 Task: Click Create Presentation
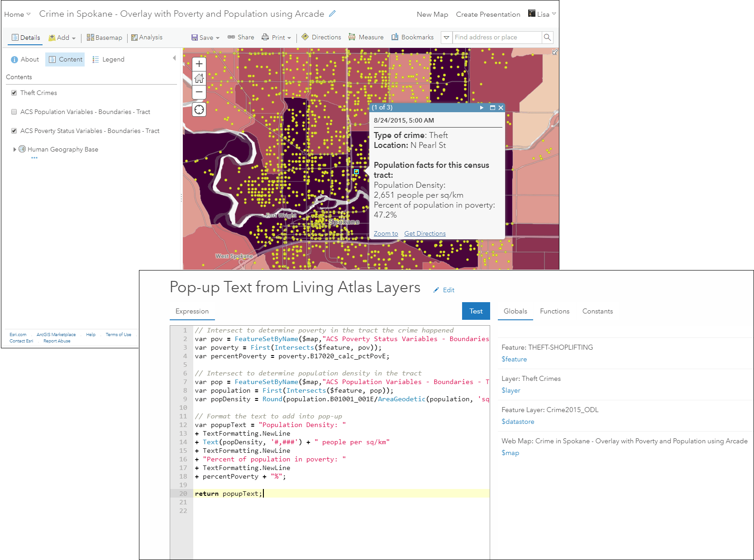point(488,14)
